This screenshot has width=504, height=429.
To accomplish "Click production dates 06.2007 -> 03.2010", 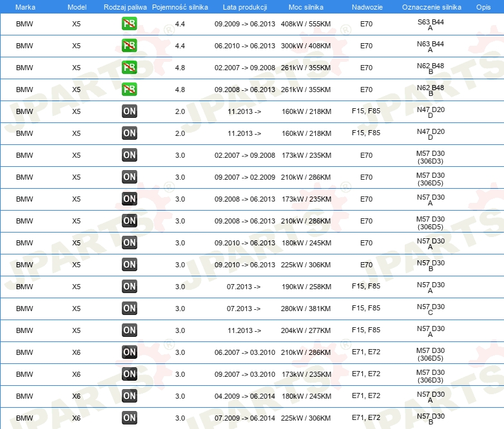I will tap(245, 352).
